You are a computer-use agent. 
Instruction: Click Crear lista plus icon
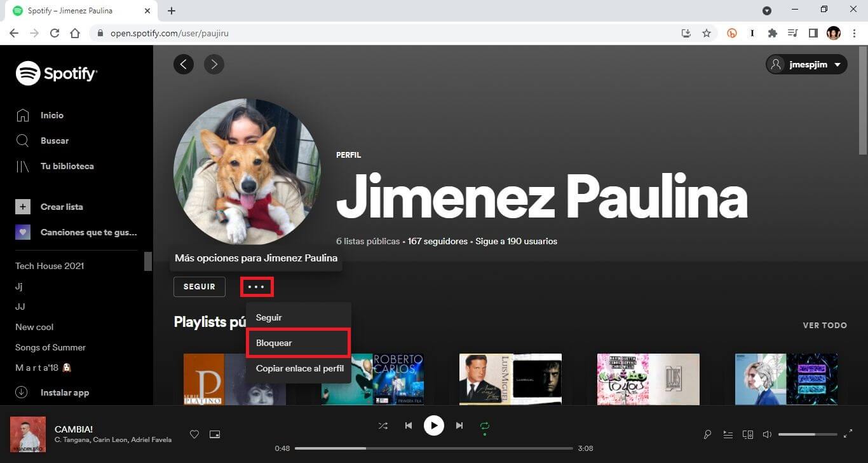(x=23, y=207)
